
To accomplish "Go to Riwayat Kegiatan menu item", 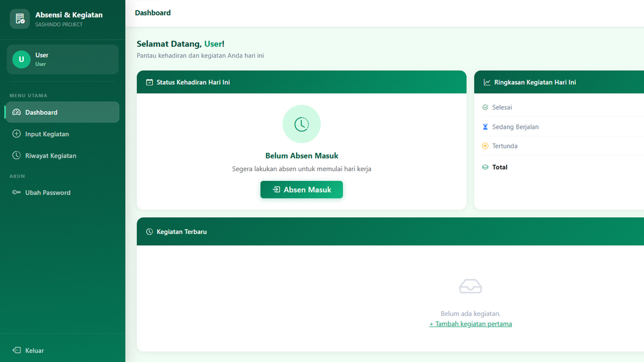I will tap(62, 156).
